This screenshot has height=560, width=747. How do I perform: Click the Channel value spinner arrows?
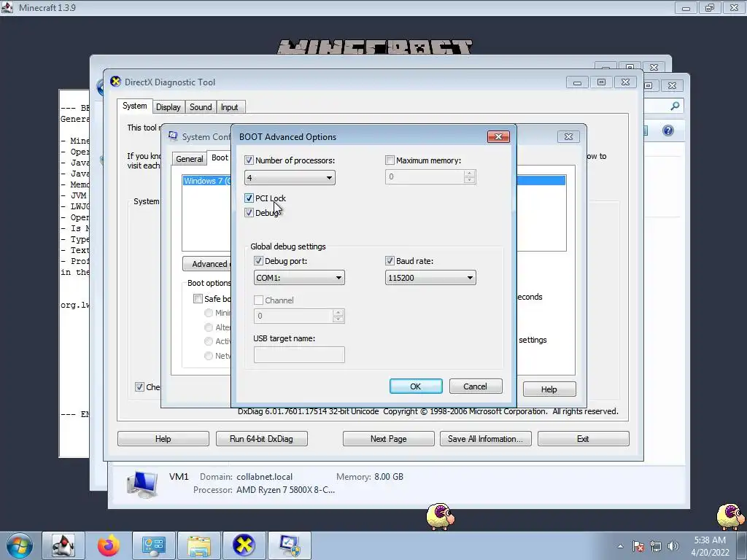(338, 316)
